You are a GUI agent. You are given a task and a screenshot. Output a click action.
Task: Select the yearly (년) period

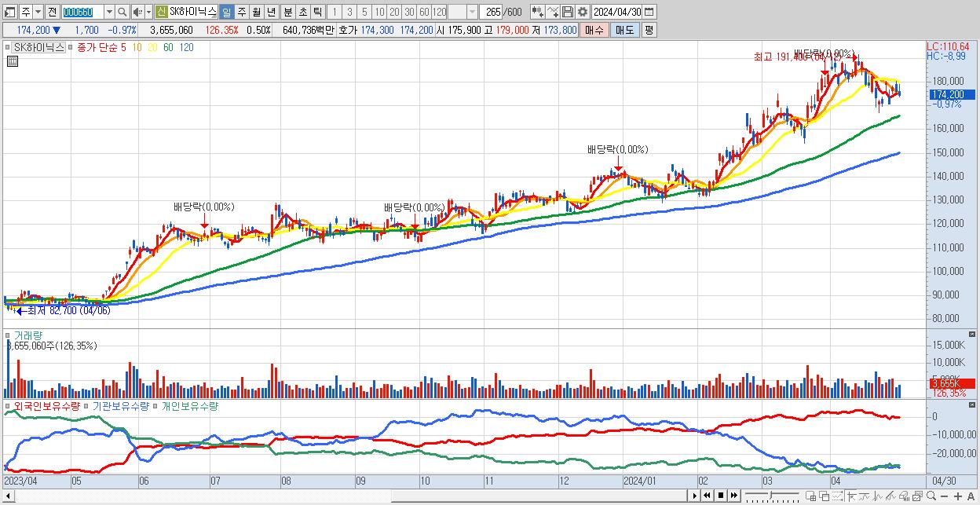coord(271,12)
